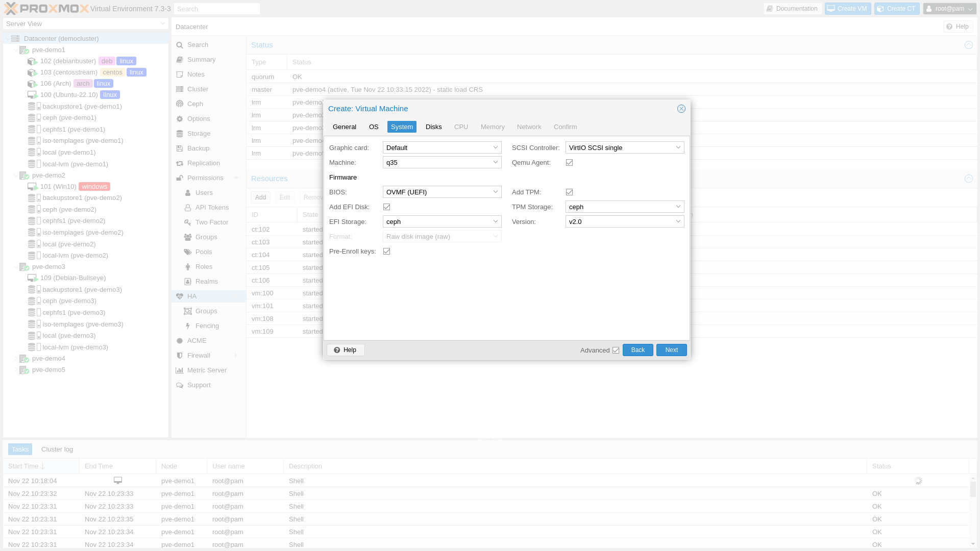Viewport: 980px width, 551px height.
Task: Expand the pve-demo4 node in tree
Action: coord(15,359)
